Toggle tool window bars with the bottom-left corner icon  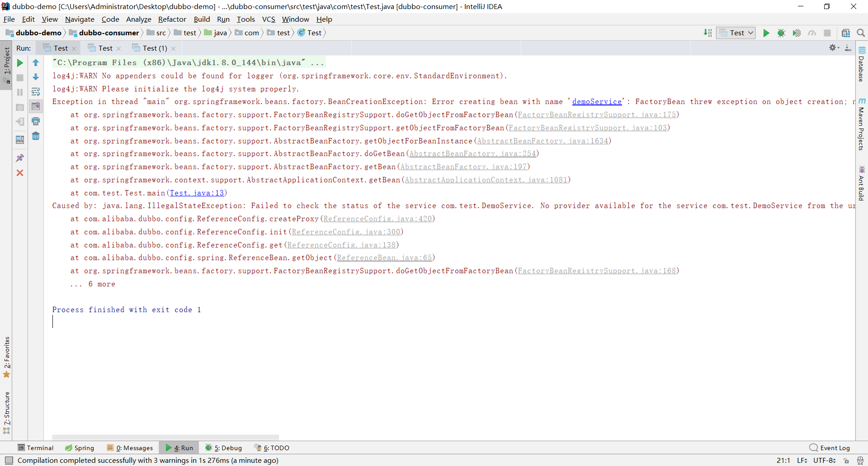point(9,461)
